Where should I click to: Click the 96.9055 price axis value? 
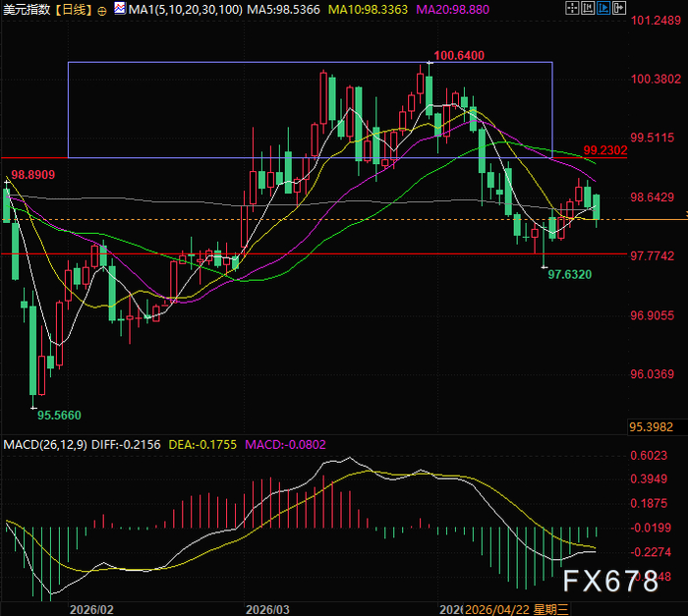click(652, 315)
